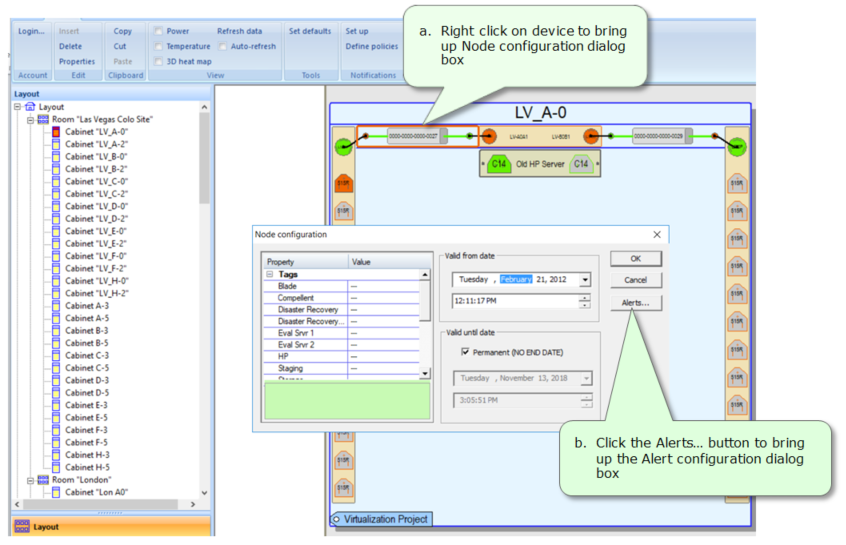
Task: Click the red Cabinet "LV_A-0" icon
Action: [x=56, y=132]
